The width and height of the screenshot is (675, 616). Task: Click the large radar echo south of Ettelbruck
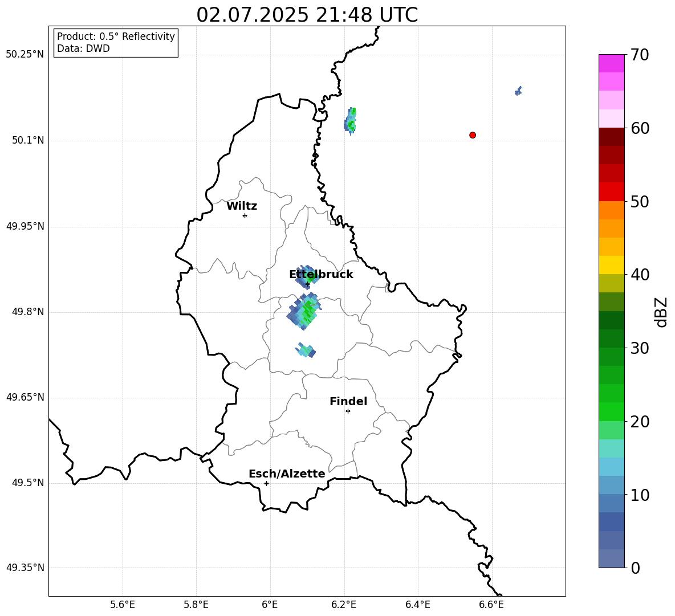click(x=304, y=312)
